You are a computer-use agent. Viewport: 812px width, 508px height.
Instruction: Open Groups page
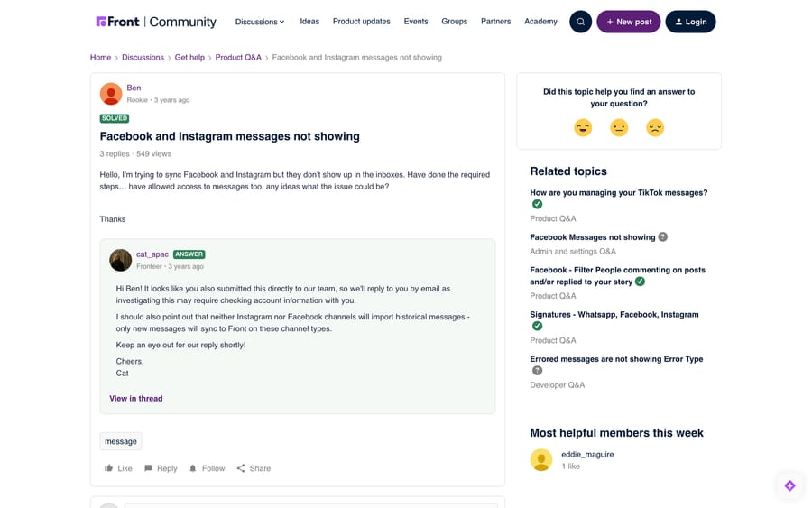pos(454,22)
